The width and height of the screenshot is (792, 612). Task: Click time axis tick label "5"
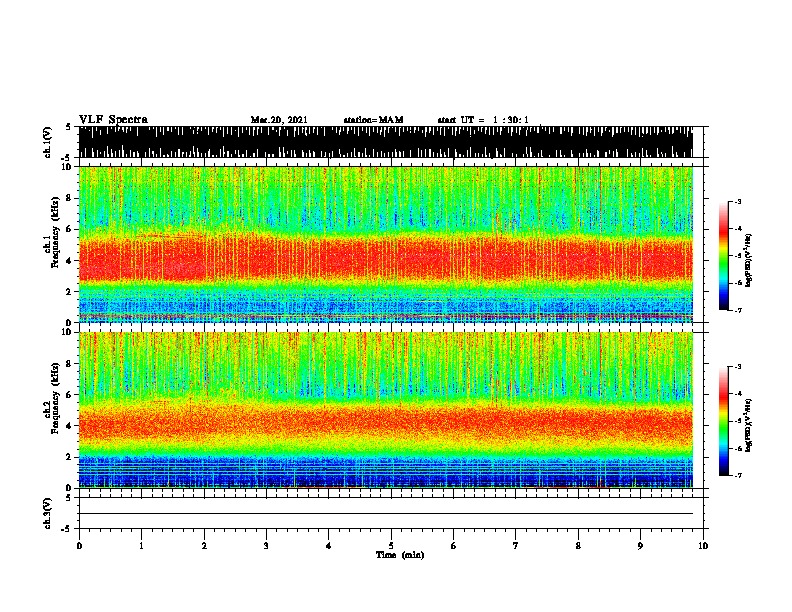391,545
